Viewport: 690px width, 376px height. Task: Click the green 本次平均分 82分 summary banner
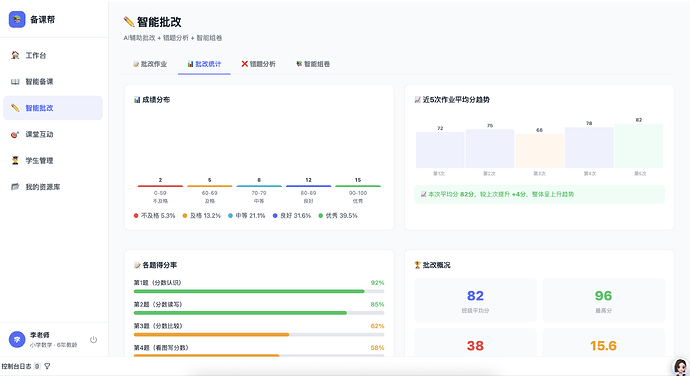pyautogui.click(x=540, y=194)
